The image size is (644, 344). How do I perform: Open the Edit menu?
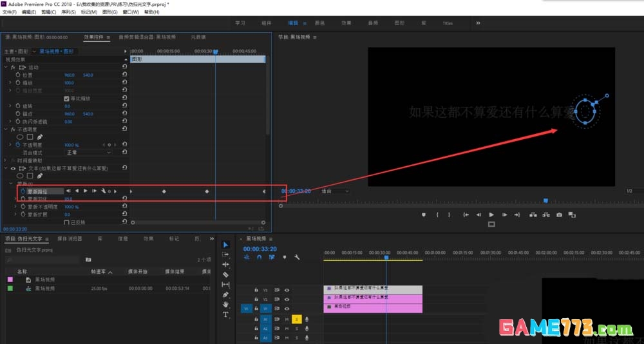29,12
